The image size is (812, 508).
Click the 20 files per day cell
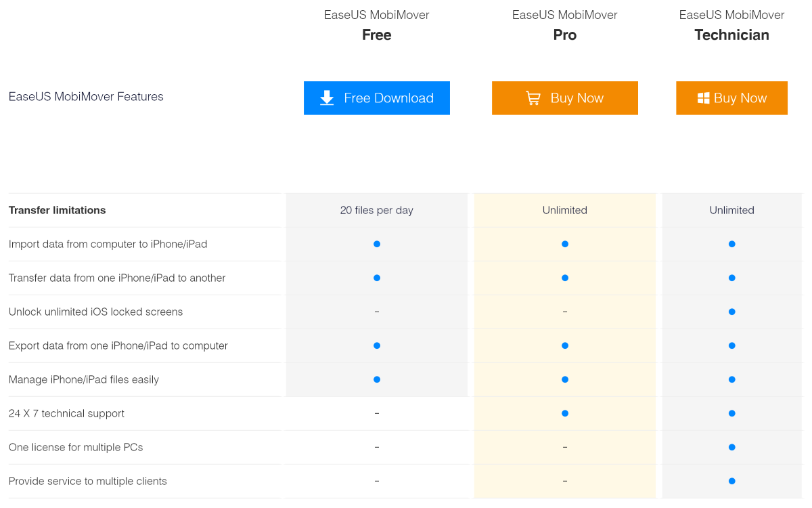tap(376, 210)
